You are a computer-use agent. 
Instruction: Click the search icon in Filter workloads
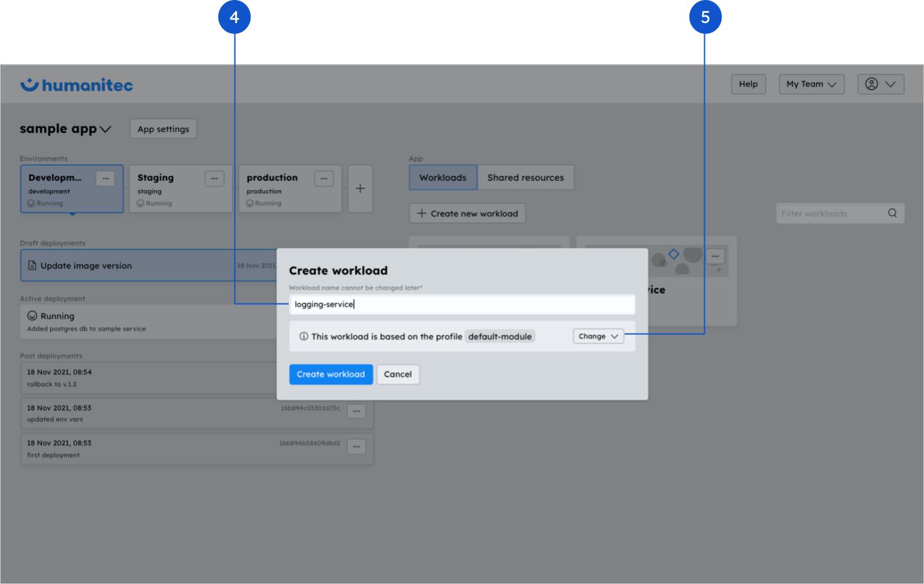tap(892, 213)
